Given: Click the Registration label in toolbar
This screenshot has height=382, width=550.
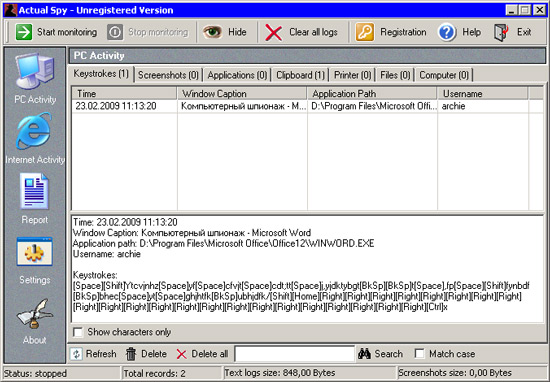Looking at the screenshot, I should 403,32.
